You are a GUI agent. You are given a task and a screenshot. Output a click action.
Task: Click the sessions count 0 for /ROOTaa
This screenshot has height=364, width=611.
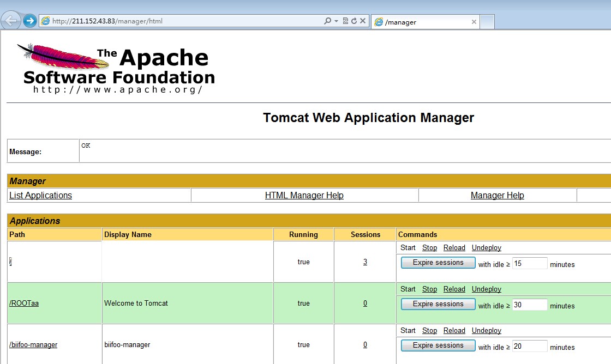click(365, 304)
